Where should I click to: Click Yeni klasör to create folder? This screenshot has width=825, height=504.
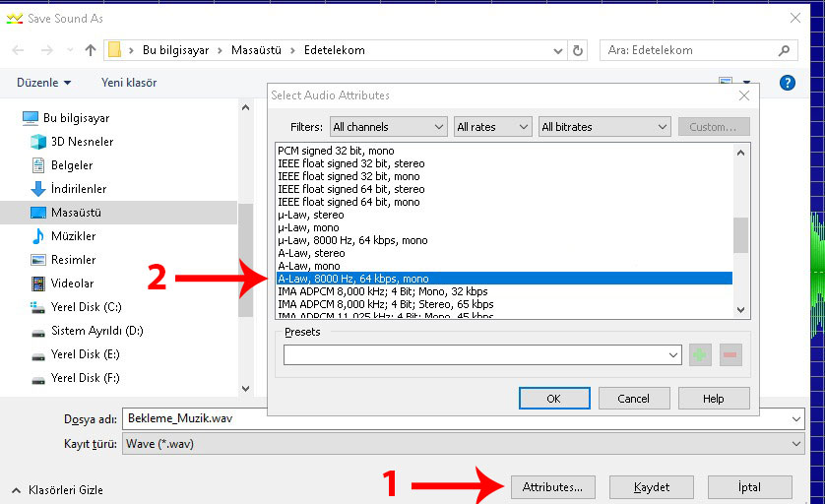click(129, 83)
